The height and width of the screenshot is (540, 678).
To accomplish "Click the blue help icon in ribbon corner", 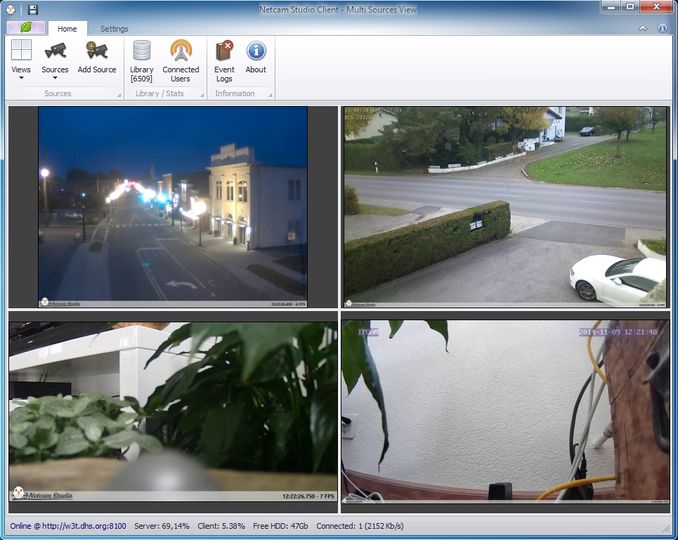I will pos(662,28).
